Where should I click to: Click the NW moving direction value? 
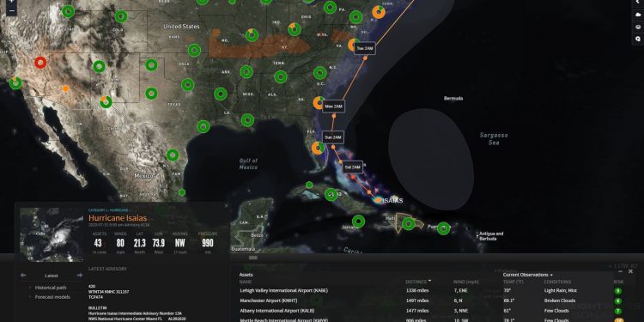coord(180,243)
